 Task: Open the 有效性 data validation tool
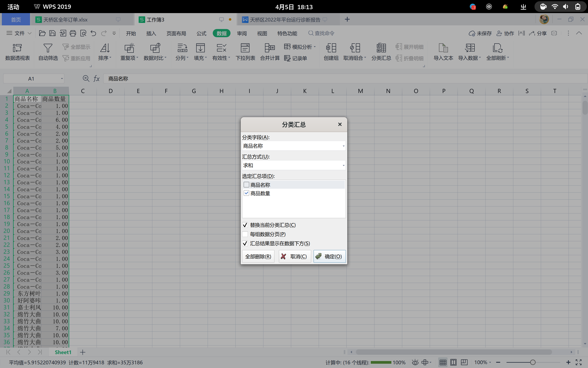pyautogui.click(x=221, y=52)
